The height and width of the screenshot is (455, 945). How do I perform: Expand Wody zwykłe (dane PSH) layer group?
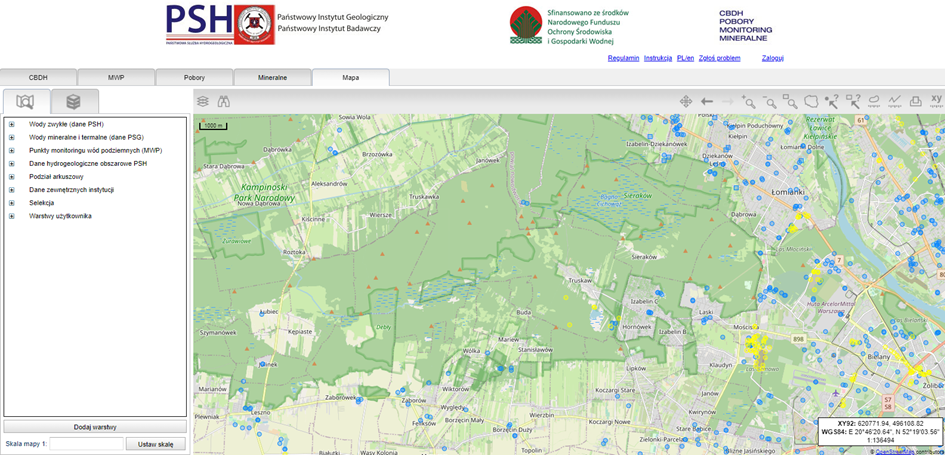coord(12,124)
